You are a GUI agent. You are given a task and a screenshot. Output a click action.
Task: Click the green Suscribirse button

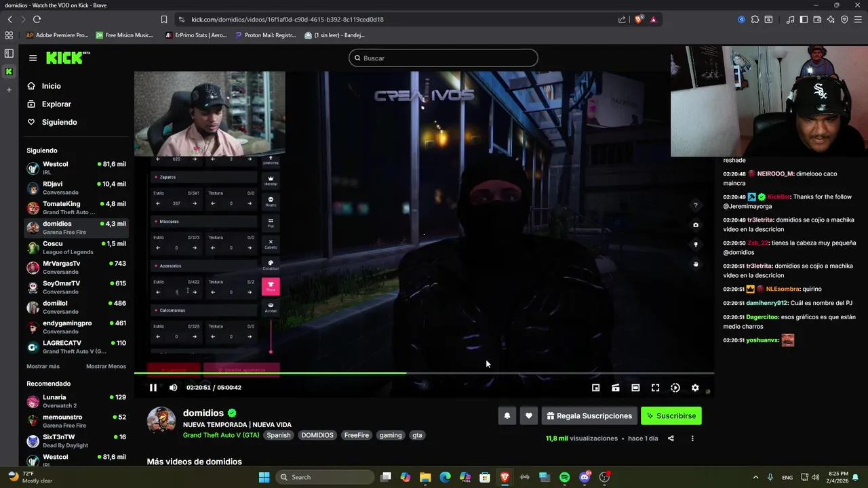671,415
